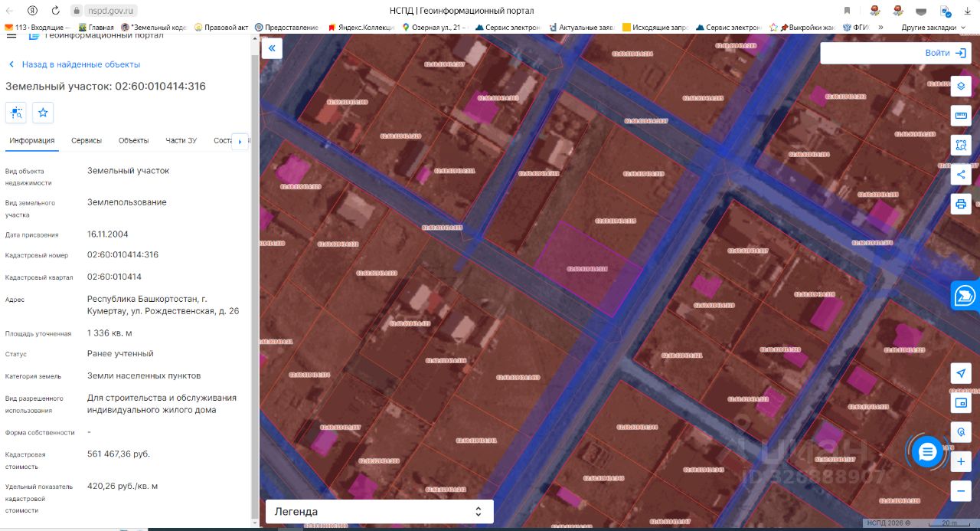This screenshot has height=531, width=980.
Task: Select cadastral value 561 467,36 руб.
Action: [119, 454]
